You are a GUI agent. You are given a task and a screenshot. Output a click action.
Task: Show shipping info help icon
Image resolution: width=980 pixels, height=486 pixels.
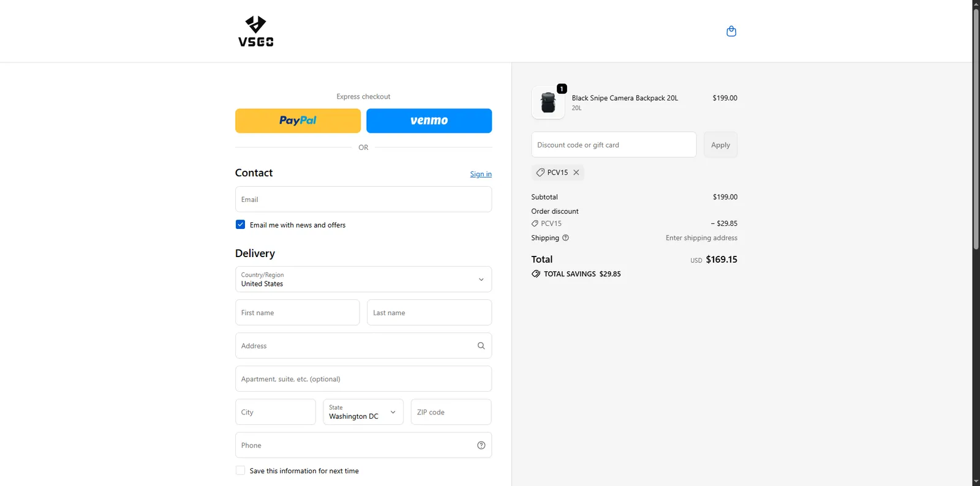pos(565,238)
